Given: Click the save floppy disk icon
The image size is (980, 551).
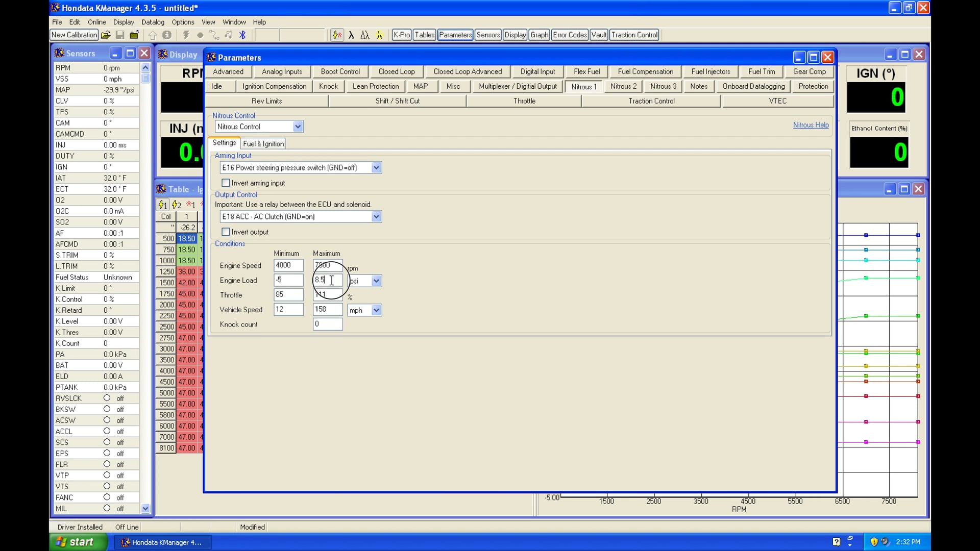Looking at the screenshot, I should (x=120, y=35).
